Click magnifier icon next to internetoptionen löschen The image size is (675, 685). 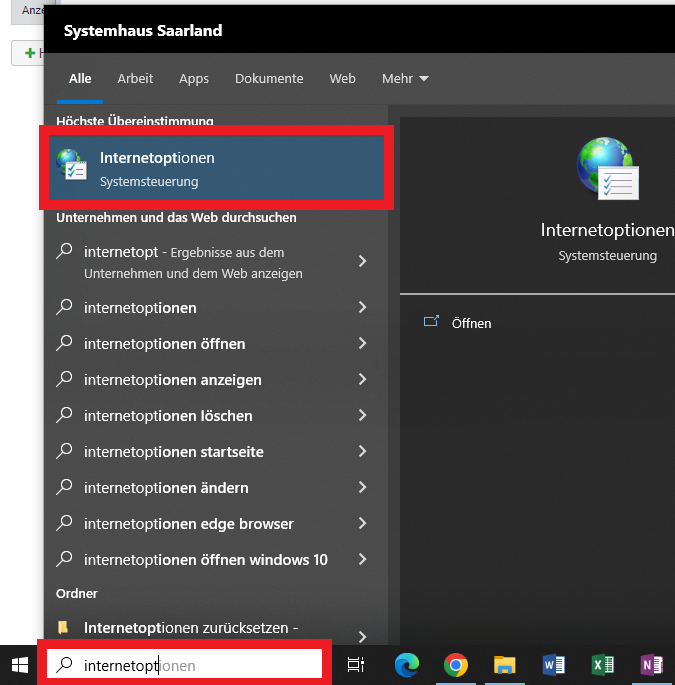(x=64, y=415)
